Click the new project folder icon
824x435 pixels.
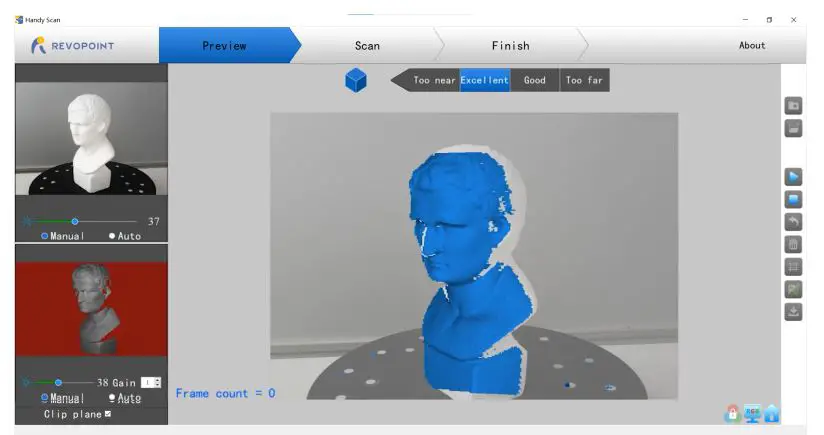[793, 106]
